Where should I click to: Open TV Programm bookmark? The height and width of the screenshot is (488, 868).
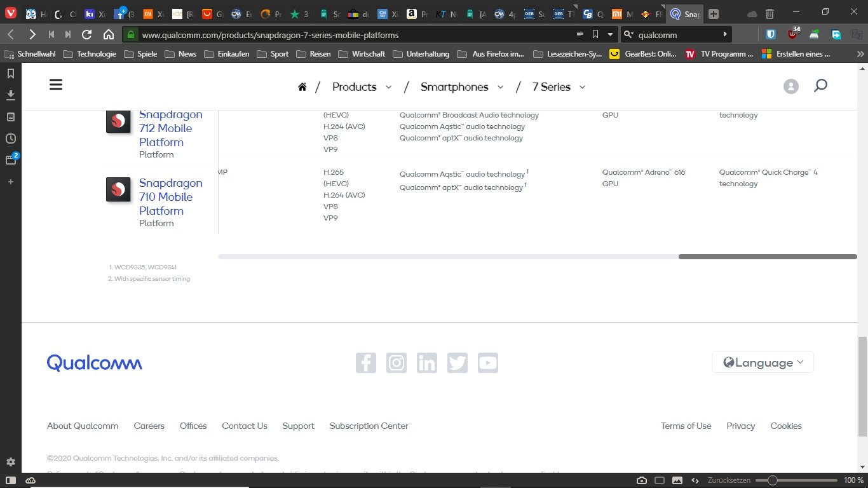(719, 54)
